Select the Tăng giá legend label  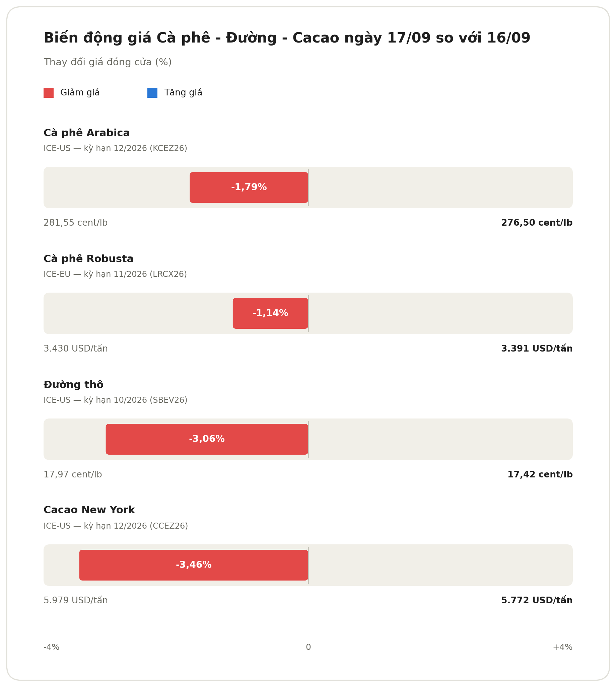tap(183, 93)
